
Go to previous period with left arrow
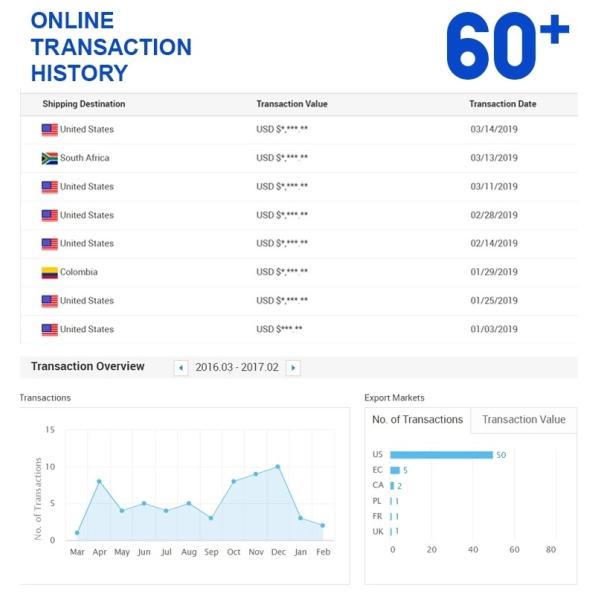click(181, 368)
